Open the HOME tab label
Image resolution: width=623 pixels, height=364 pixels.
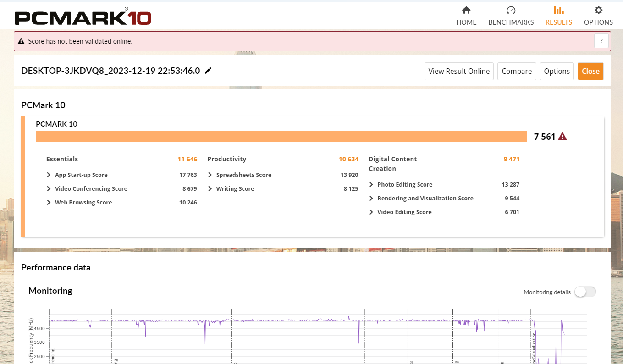point(466,22)
